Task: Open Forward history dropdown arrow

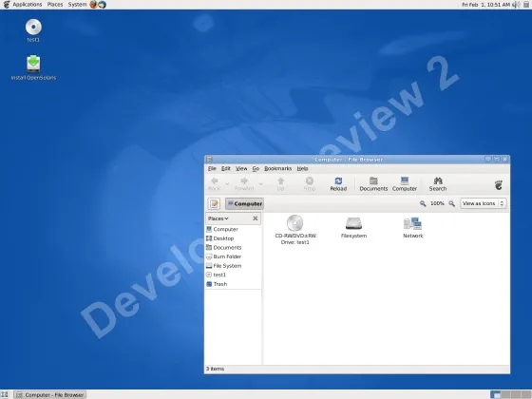Action: 261,184
